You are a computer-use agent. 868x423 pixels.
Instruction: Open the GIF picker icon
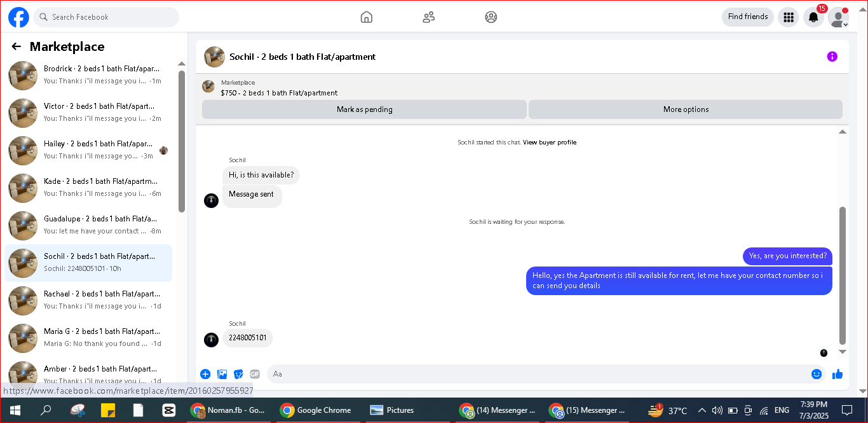[255, 374]
